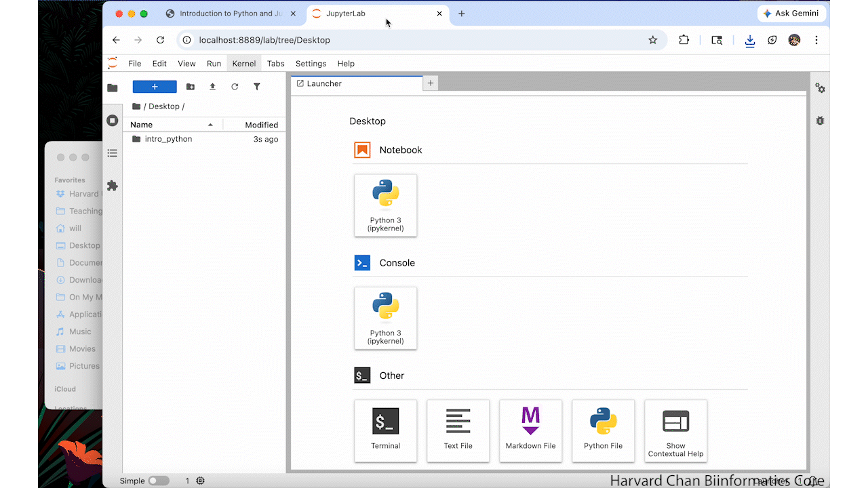Open the Settings menu
The height and width of the screenshot is (488, 868).
311,64
